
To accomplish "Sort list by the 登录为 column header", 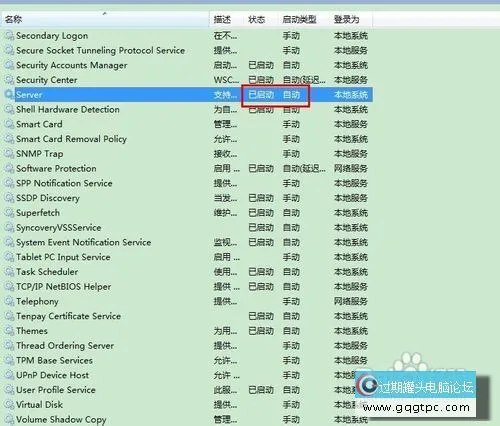I will tap(351, 19).
